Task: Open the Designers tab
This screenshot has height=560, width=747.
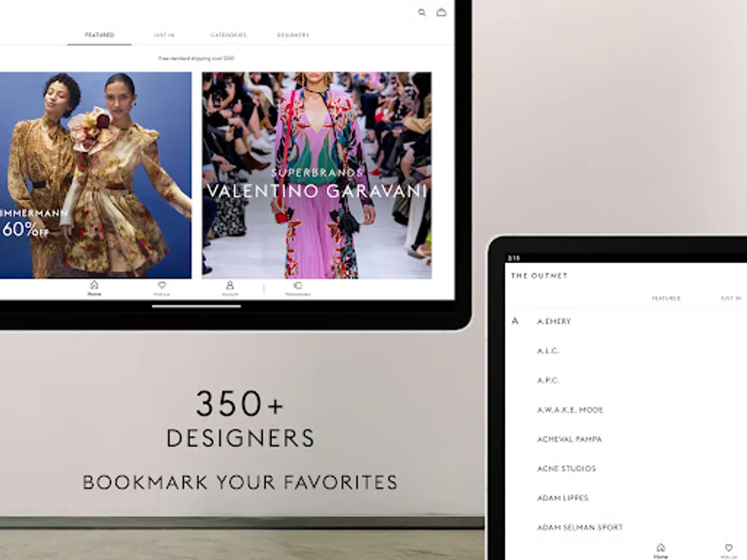Action: coord(293,35)
